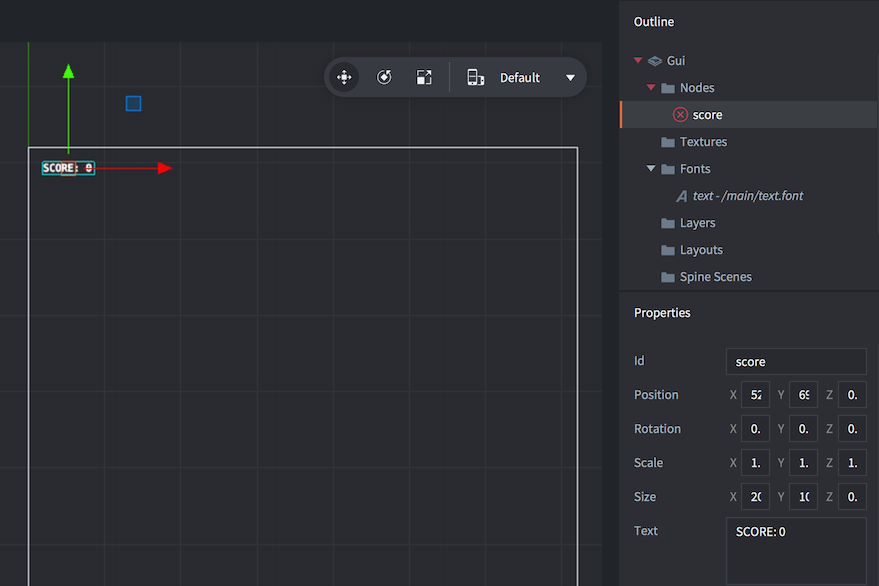This screenshot has width=879, height=586.
Task: Select Spine Scenes in the Outline
Action: click(715, 277)
